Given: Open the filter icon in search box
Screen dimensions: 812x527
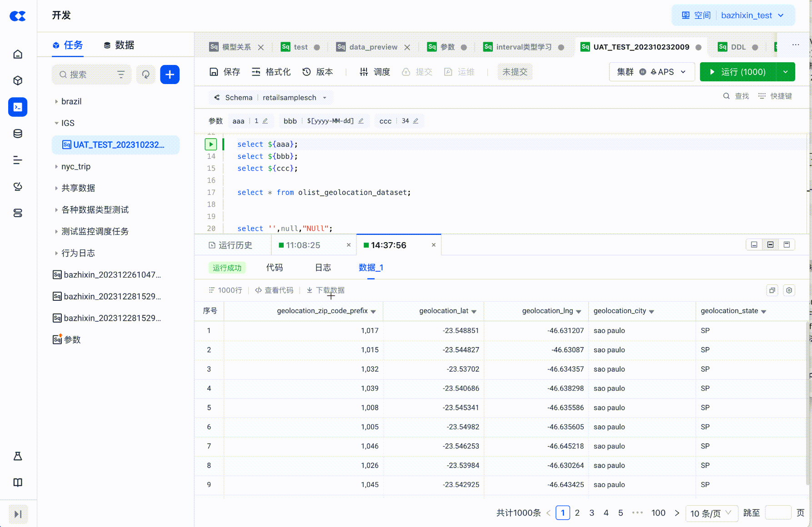Looking at the screenshot, I should 121,75.
